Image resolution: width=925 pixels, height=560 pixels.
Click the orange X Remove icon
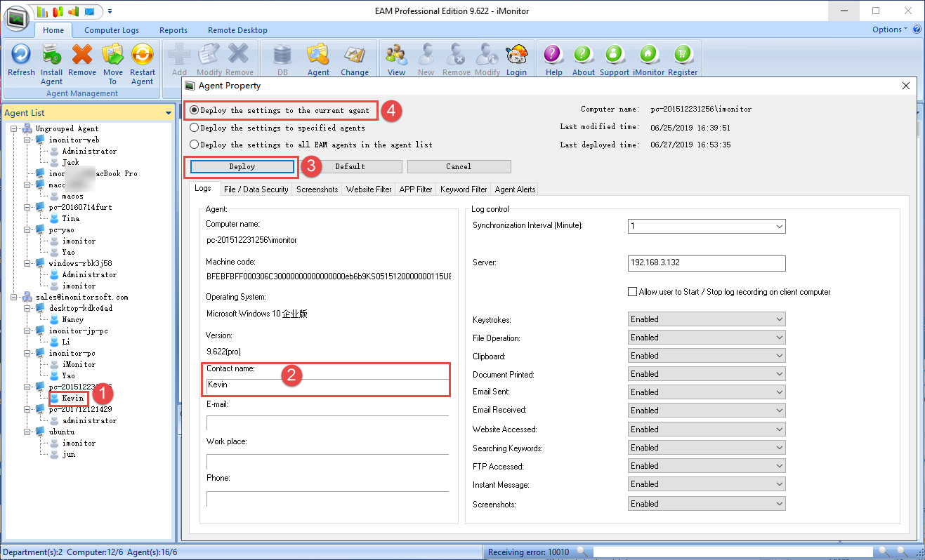click(82, 55)
